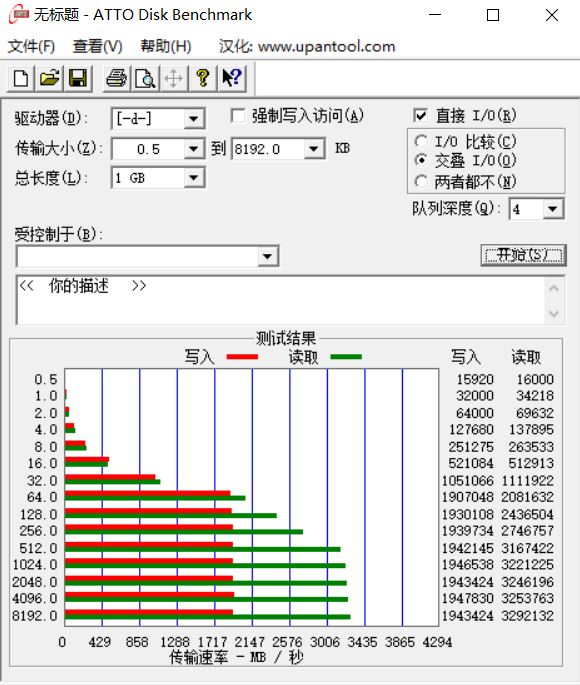
Task: Click the 128.0 transfer size row label
Action: [x=38, y=514]
